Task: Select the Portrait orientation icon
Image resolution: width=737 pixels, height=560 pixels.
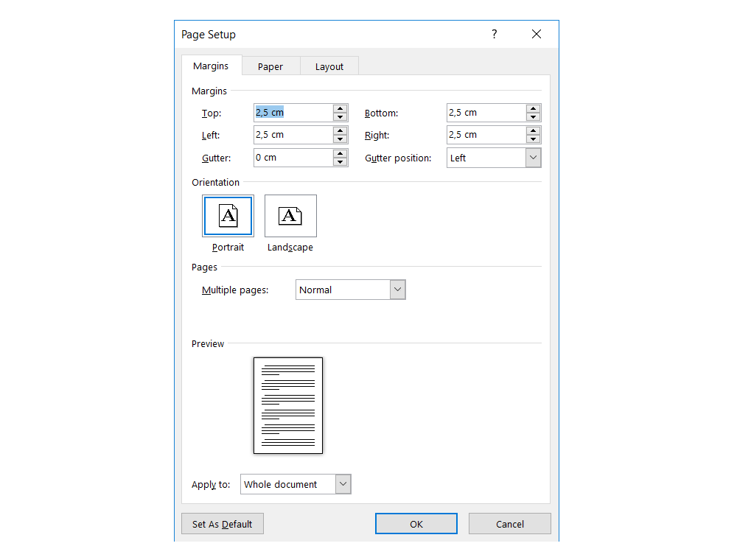Action: coord(228,215)
